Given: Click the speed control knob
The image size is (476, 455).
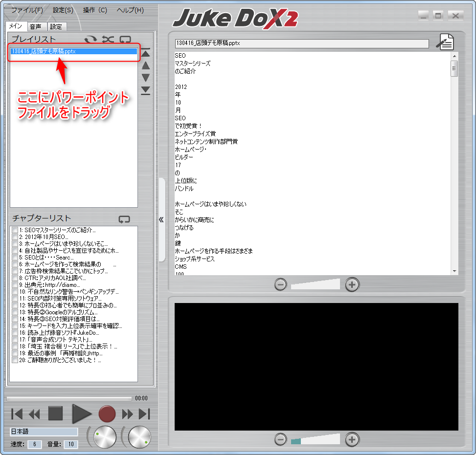Looking at the screenshot, I should (105, 437).
